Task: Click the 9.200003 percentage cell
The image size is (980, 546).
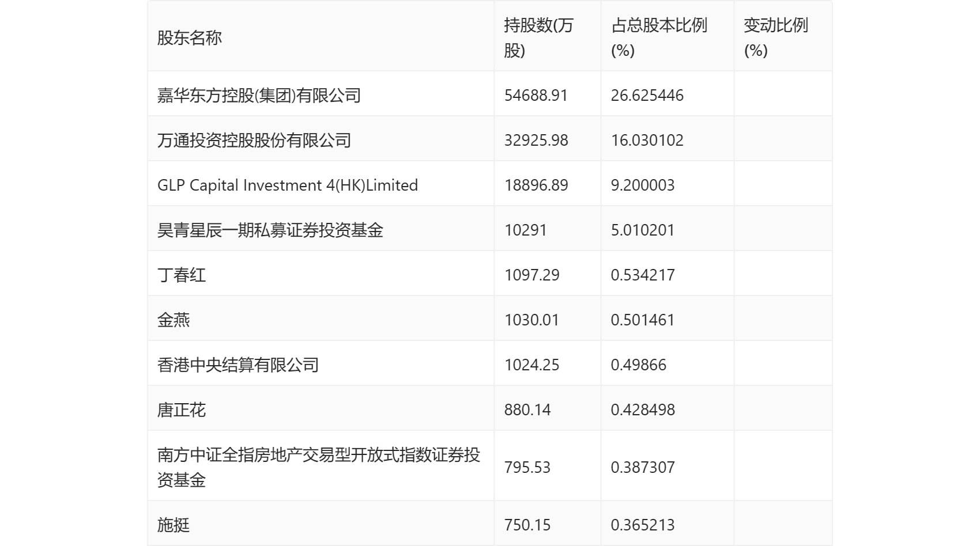Action: click(x=642, y=185)
